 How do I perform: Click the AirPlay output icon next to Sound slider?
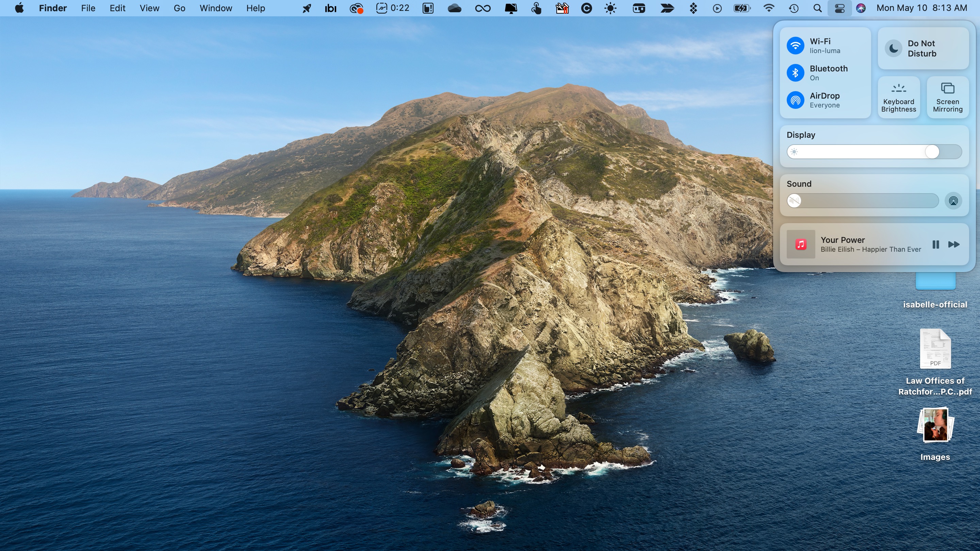(953, 201)
